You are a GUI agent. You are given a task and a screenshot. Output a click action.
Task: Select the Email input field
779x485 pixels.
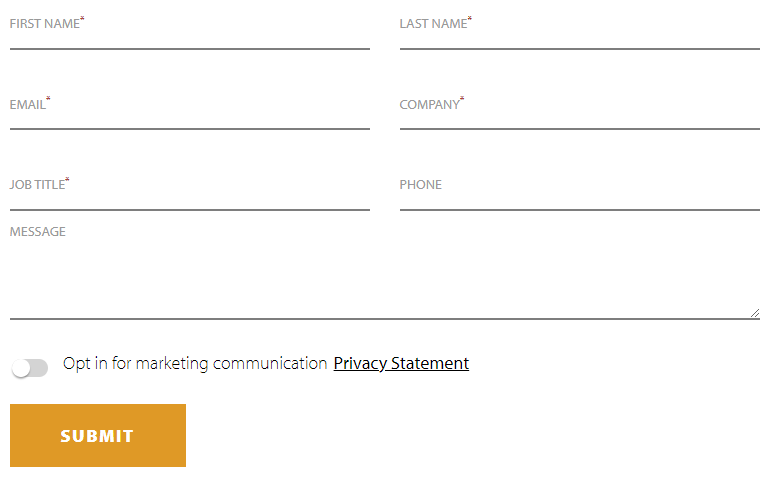[x=190, y=117]
